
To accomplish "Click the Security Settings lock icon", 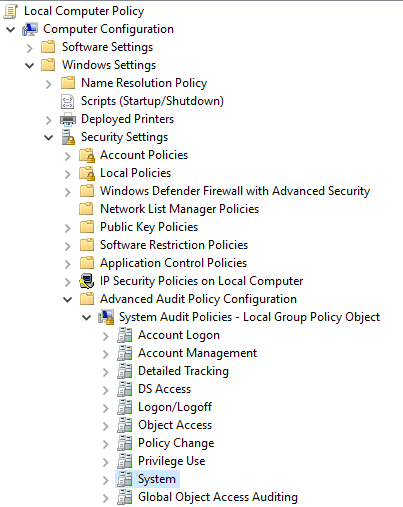I will (x=68, y=137).
